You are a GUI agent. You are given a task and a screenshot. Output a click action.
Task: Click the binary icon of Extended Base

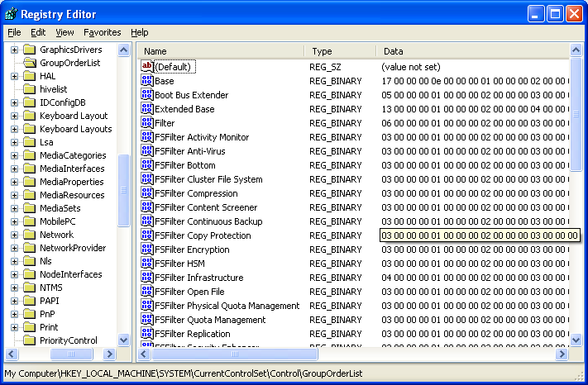coord(146,108)
